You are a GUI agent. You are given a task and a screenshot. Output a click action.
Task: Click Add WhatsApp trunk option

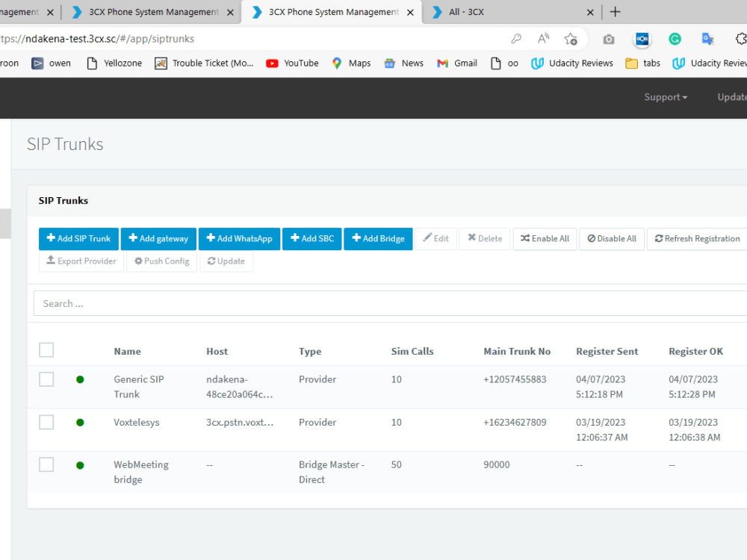pyautogui.click(x=238, y=238)
